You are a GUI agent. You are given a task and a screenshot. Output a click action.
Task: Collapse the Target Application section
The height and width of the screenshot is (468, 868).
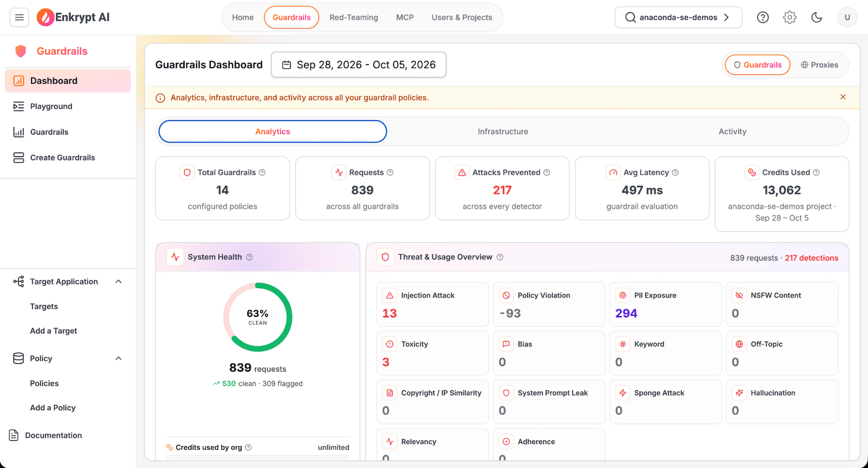pyautogui.click(x=118, y=282)
